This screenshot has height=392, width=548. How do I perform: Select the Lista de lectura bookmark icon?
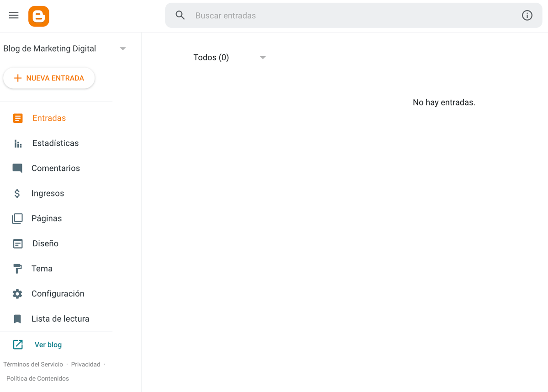coord(17,318)
